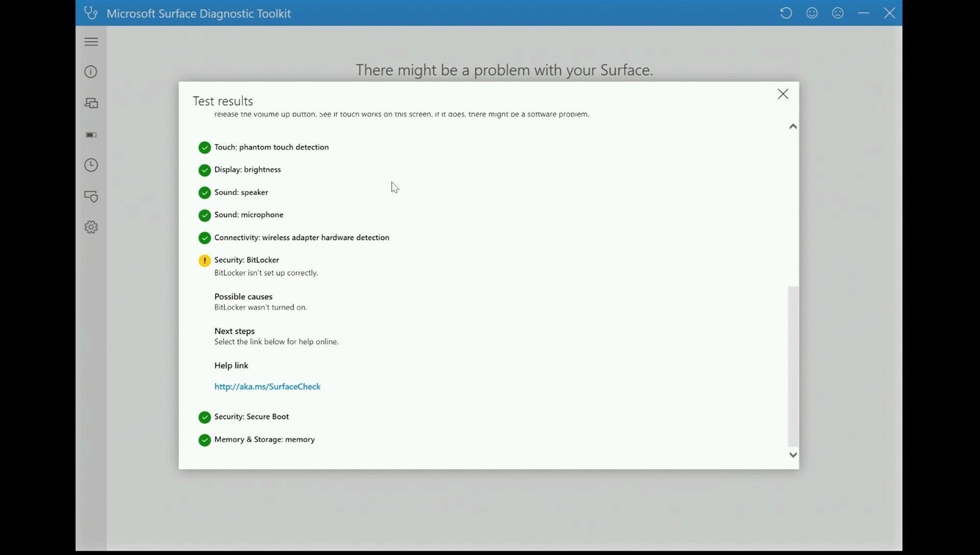
Task: Close the Test results dialog
Action: click(783, 94)
